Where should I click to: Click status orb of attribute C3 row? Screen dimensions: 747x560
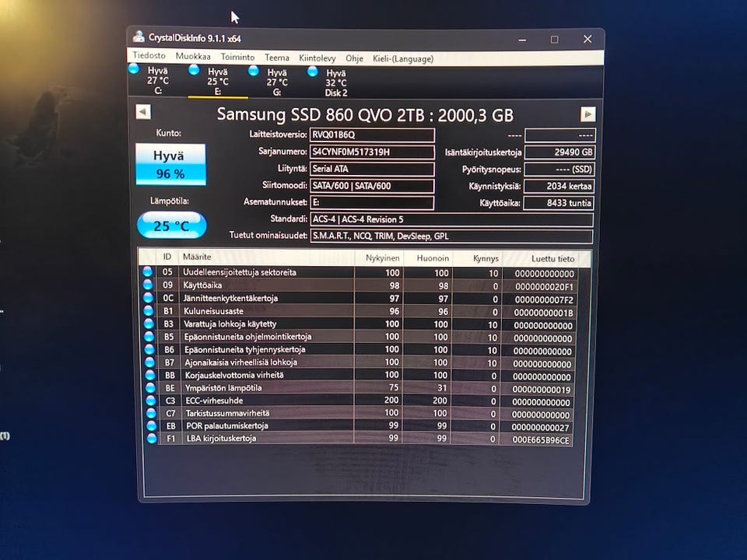tap(151, 401)
